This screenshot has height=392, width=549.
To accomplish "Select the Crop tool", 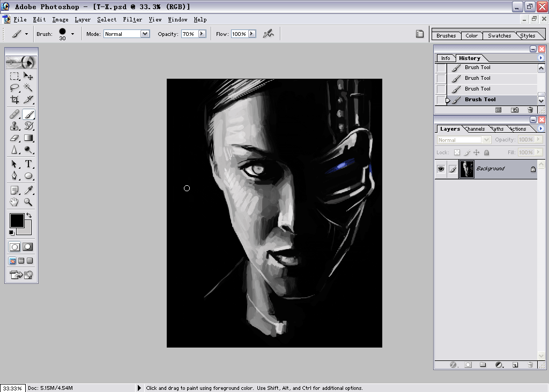I will (x=14, y=100).
